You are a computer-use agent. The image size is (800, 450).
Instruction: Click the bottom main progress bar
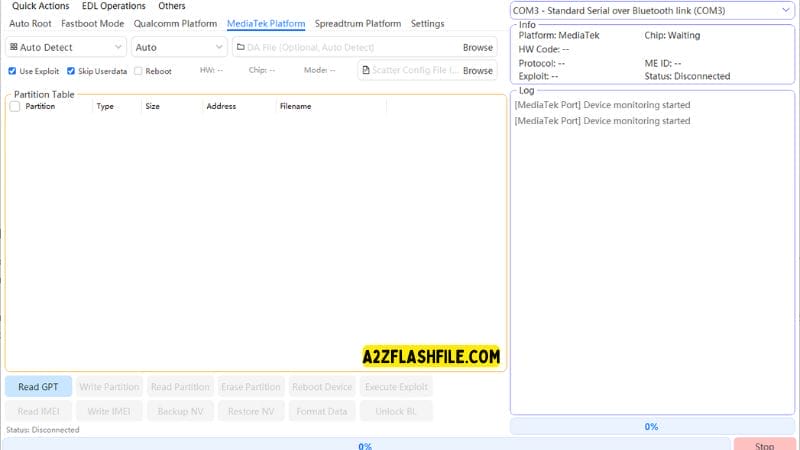[x=365, y=444]
